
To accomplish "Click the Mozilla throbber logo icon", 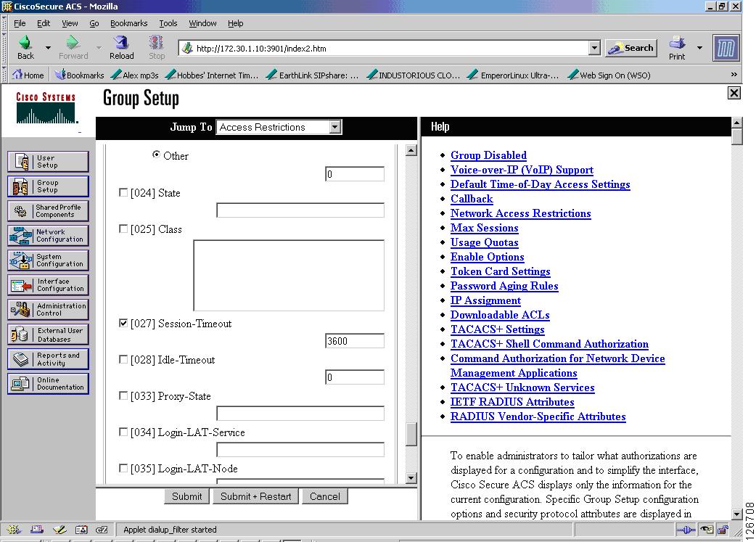I will click(x=726, y=48).
